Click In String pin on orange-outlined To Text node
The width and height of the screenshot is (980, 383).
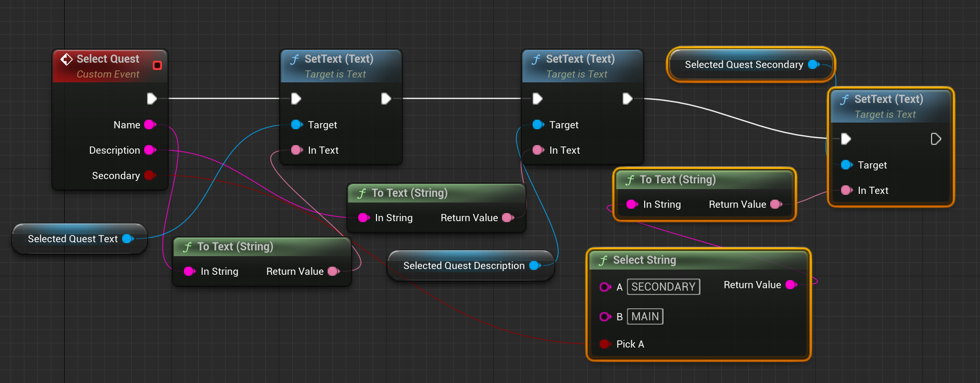tap(632, 204)
